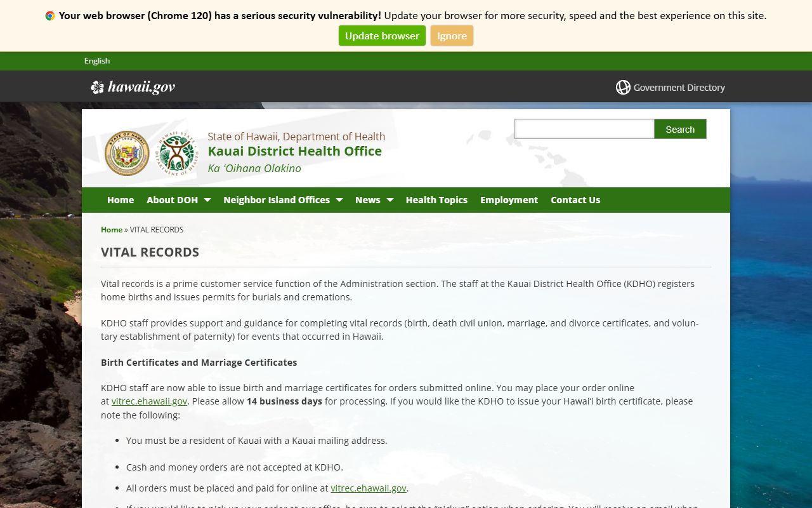Click the hawaii.gov hibiscus flower logo

tap(97, 88)
